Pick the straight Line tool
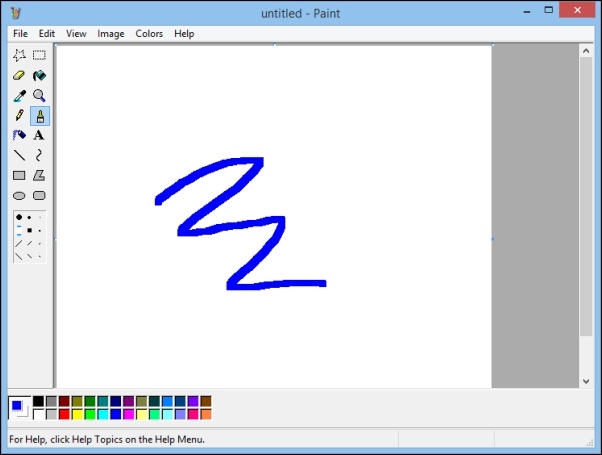602x455 pixels. tap(19, 156)
